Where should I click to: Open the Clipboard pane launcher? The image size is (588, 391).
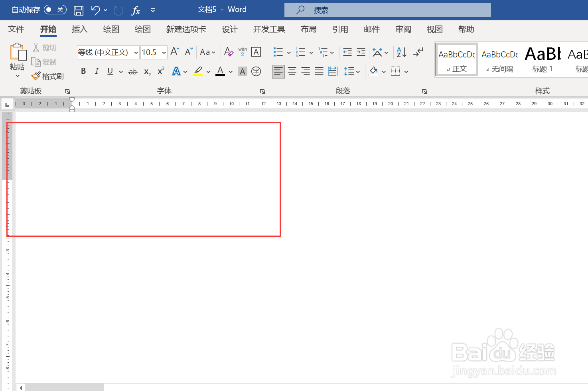click(x=67, y=91)
